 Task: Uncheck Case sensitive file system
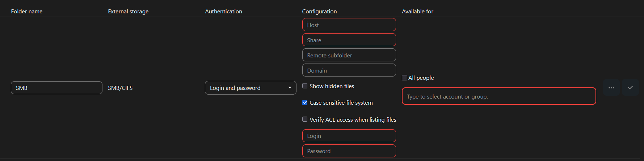[305, 103]
